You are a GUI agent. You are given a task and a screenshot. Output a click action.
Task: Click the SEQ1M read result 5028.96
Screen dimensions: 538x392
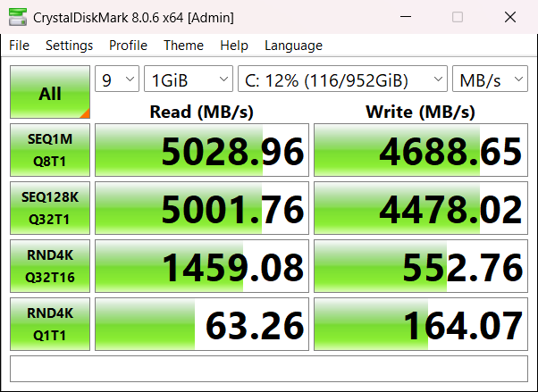click(x=202, y=150)
